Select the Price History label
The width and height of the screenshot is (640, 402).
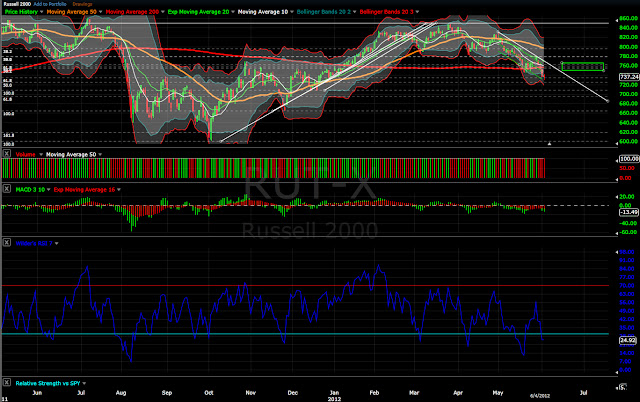(x=21, y=12)
